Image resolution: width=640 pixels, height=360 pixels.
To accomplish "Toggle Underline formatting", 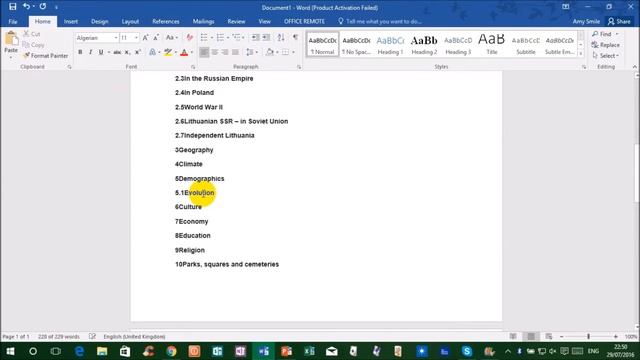I will [x=101, y=52].
